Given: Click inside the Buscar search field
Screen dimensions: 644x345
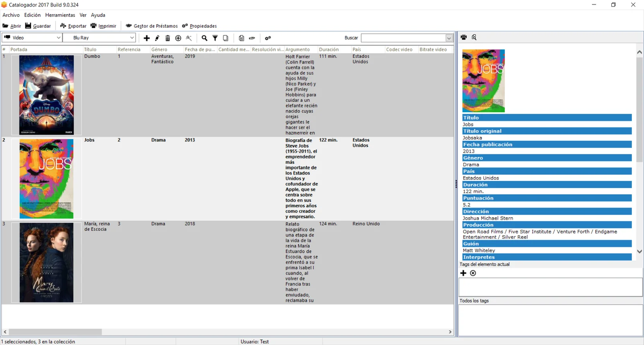Looking at the screenshot, I should pos(403,38).
